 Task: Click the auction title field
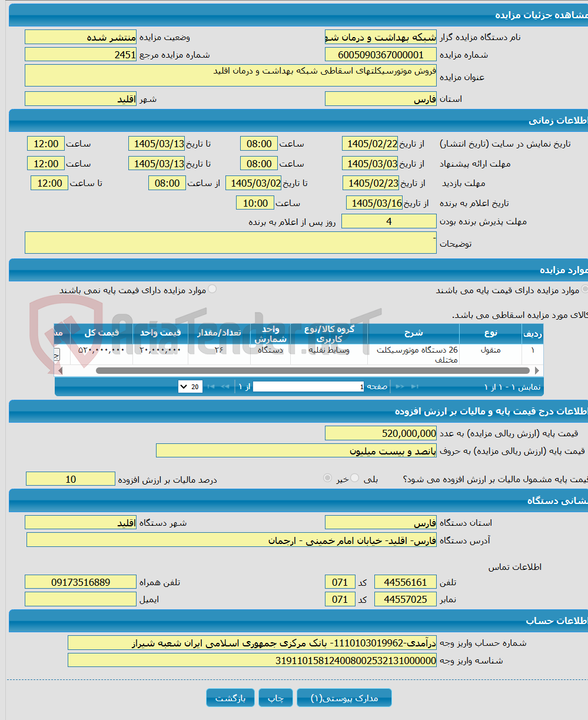tap(231, 75)
